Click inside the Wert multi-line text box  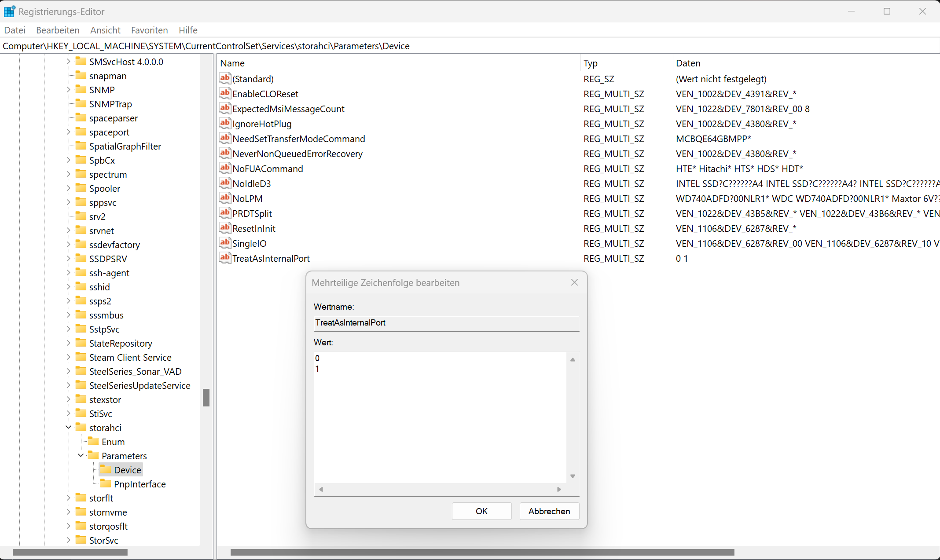440,418
